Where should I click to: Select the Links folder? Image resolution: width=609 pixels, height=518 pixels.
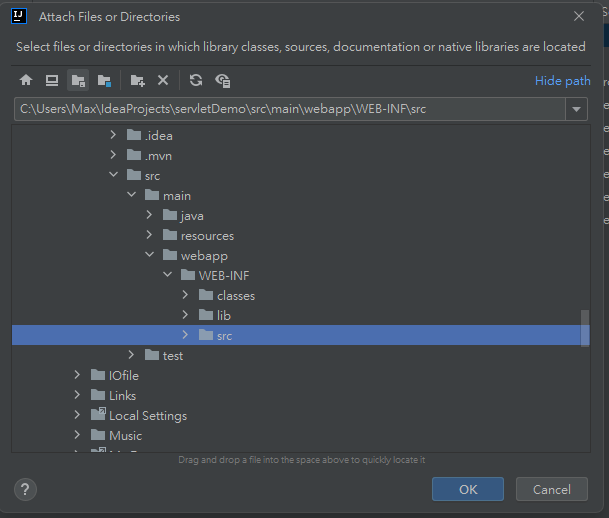(113, 395)
